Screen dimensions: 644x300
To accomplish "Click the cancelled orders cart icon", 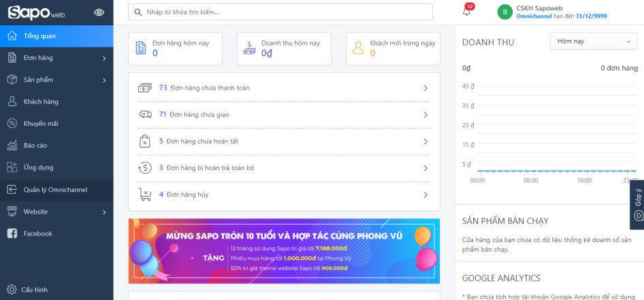I will (x=144, y=195).
